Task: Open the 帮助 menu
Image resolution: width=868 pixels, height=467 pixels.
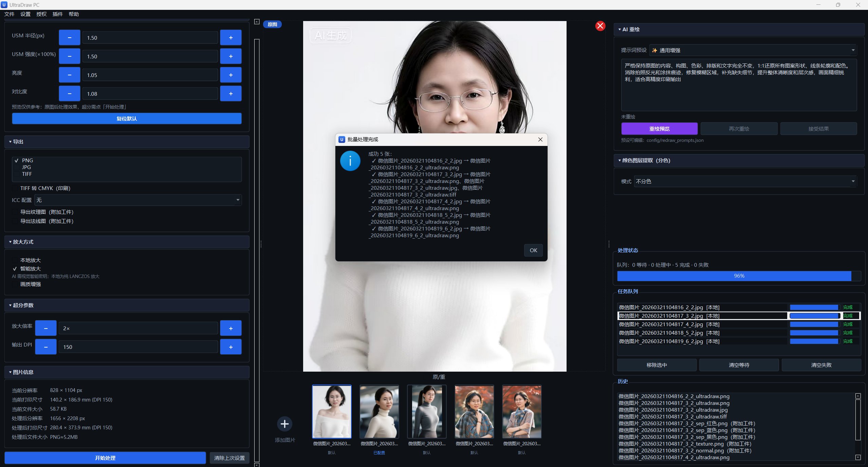Action: click(74, 14)
